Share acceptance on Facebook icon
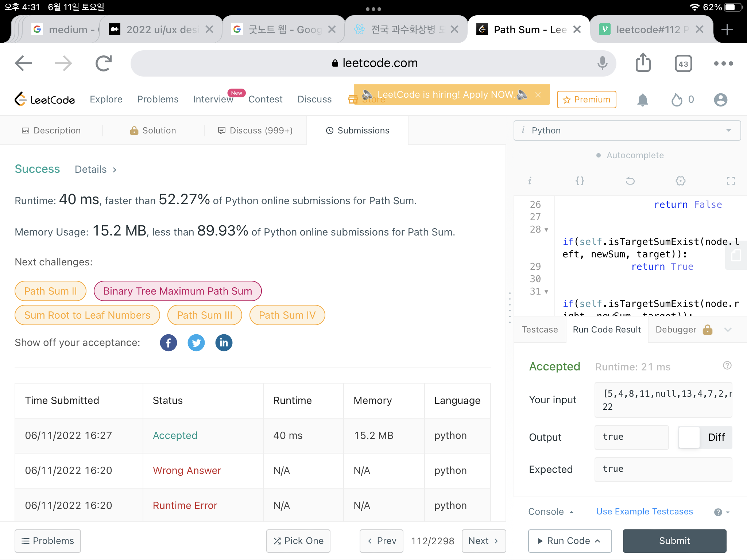This screenshot has height=560, width=747. pos(168,343)
